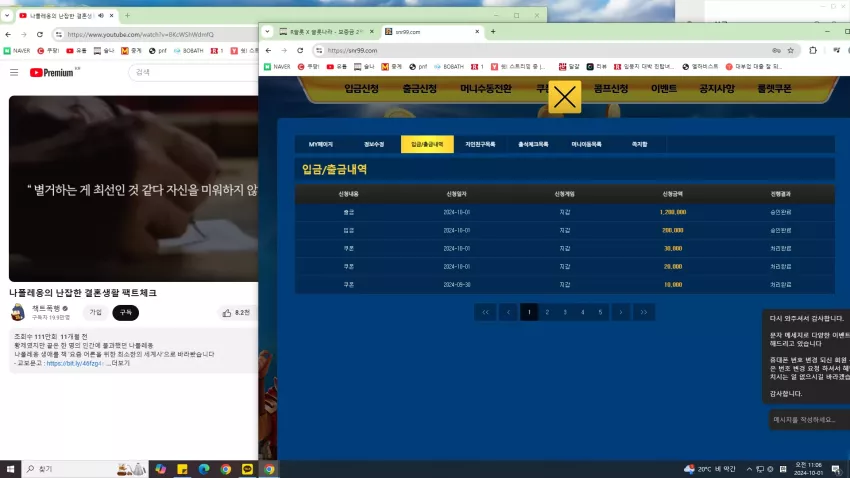Image resolution: width=850 pixels, height=478 pixels.
Task: Open the KakaoTalk taskbar icon
Action: [x=247, y=469]
